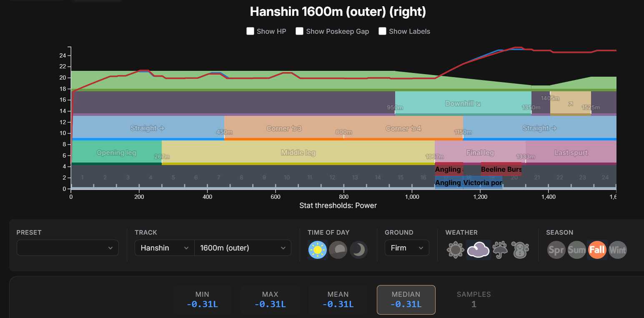Select the Wint season icon
This screenshot has width=644, height=318.
click(x=617, y=250)
